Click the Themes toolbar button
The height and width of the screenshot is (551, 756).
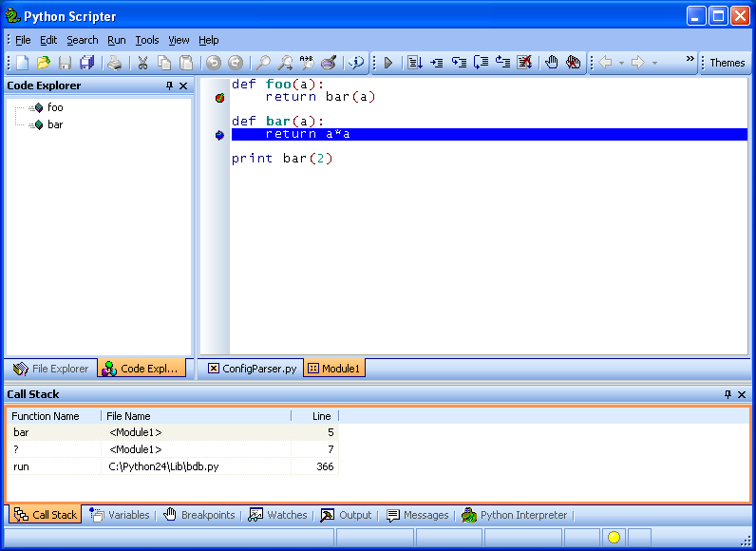[x=727, y=63]
